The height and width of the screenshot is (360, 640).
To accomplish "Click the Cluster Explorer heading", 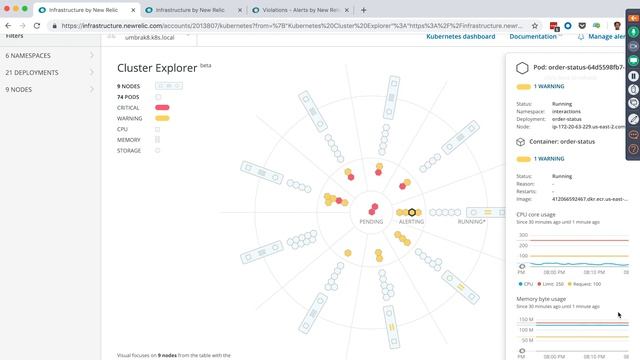I will pos(157,68).
